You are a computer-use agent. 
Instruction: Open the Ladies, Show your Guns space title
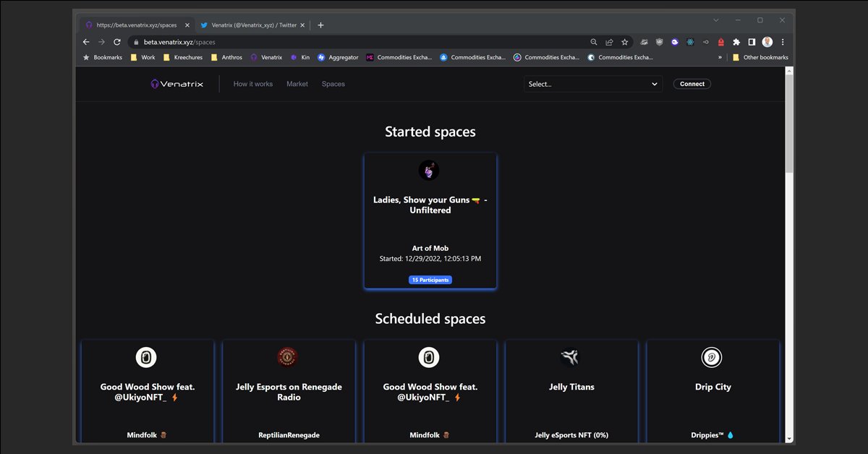[430, 205]
